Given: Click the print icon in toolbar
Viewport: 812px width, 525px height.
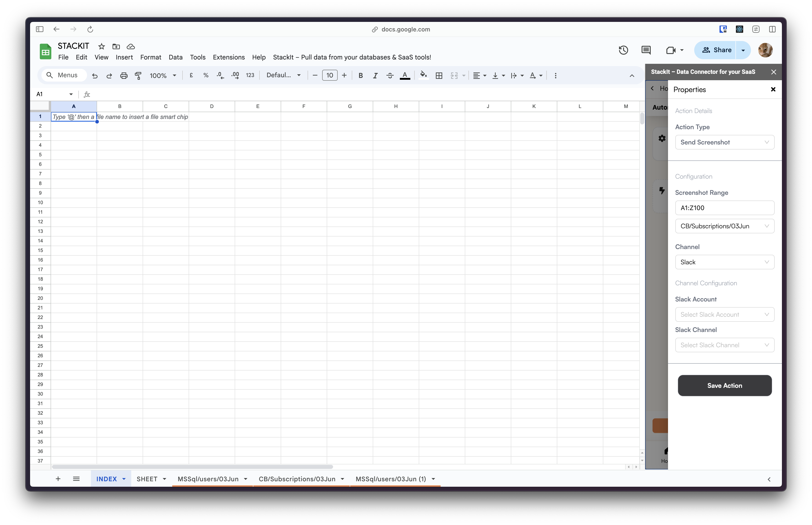Looking at the screenshot, I should 124,76.
